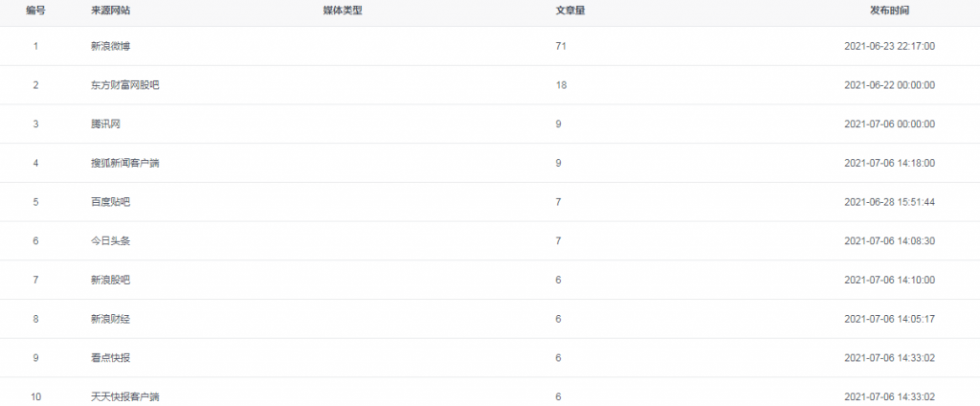980x406 pixels.
Task: Click the 文章量 column header
Action: 570,11
